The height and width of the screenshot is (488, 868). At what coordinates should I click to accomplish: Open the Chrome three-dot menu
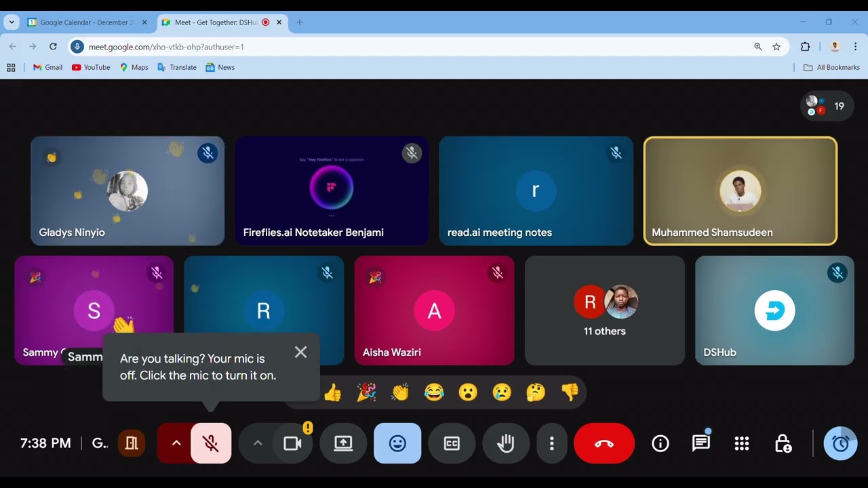(x=855, y=47)
